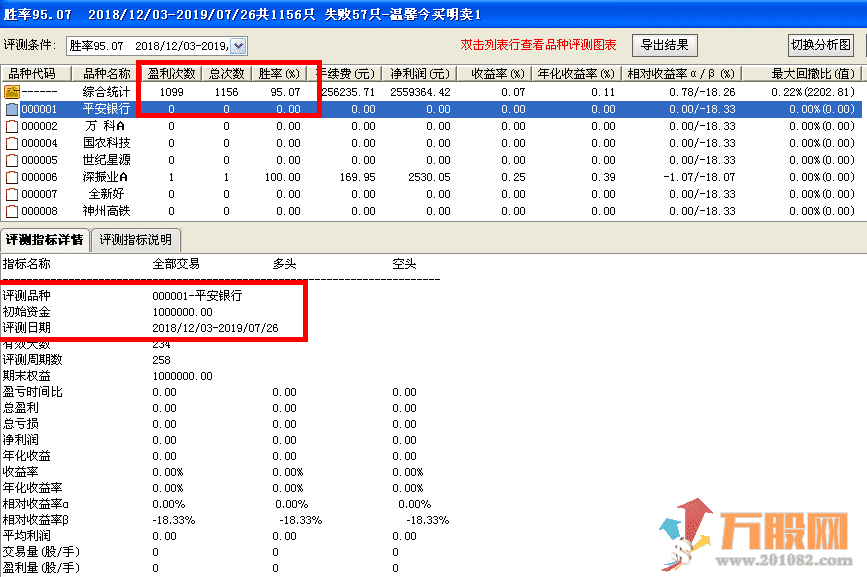Sort by 总次数 column header
The image size is (867, 577).
227,74
